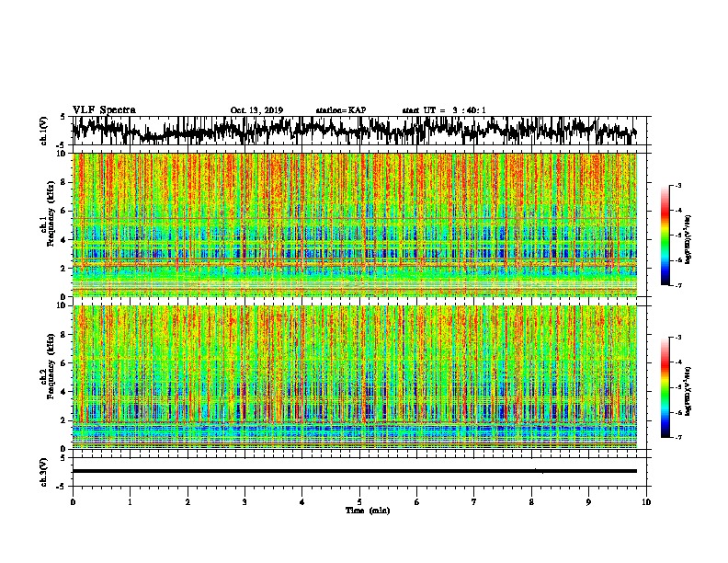Click the "-5" tick on ch.3(V) axis
This screenshot has height=563, width=728.
(x=62, y=487)
